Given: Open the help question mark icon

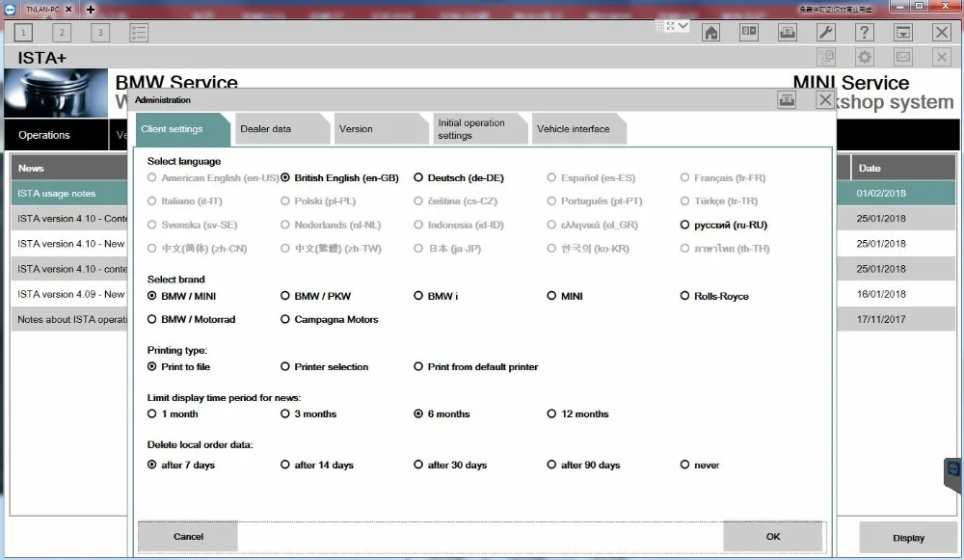Looking at the screenshot, I should (865, 33).
